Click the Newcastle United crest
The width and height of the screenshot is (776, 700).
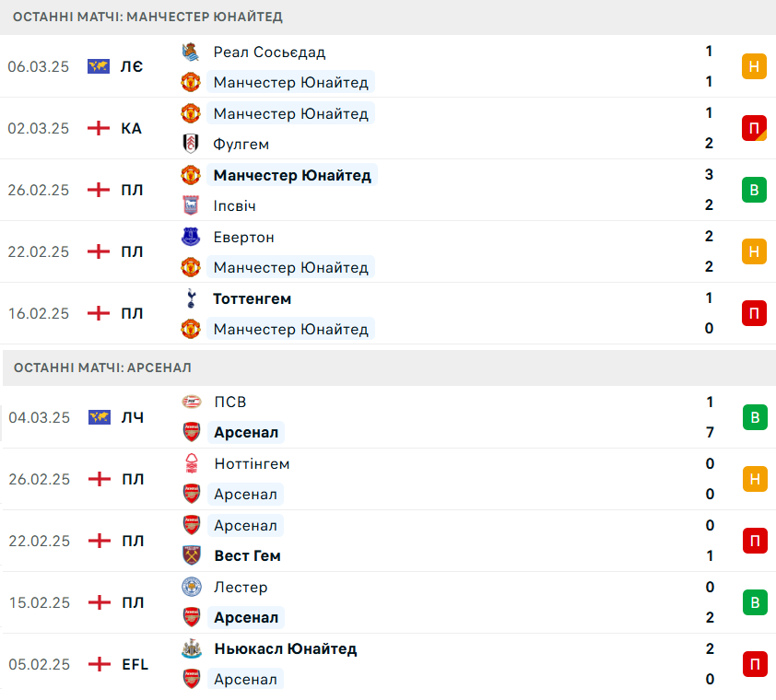192,648
